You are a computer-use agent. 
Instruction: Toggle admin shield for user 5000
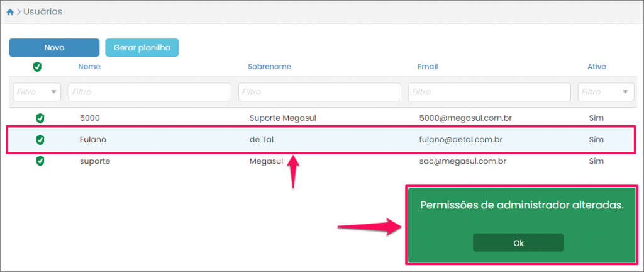click(x=40, y=118)
